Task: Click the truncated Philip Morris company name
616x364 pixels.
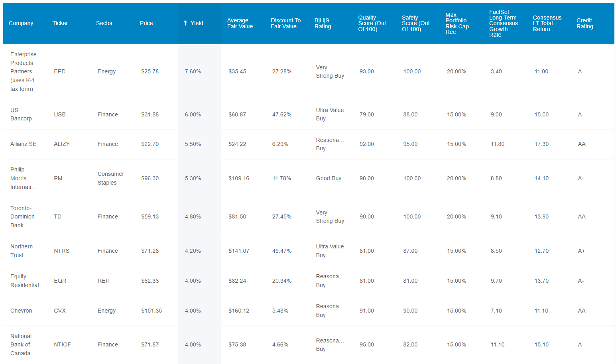Action: 23,178
